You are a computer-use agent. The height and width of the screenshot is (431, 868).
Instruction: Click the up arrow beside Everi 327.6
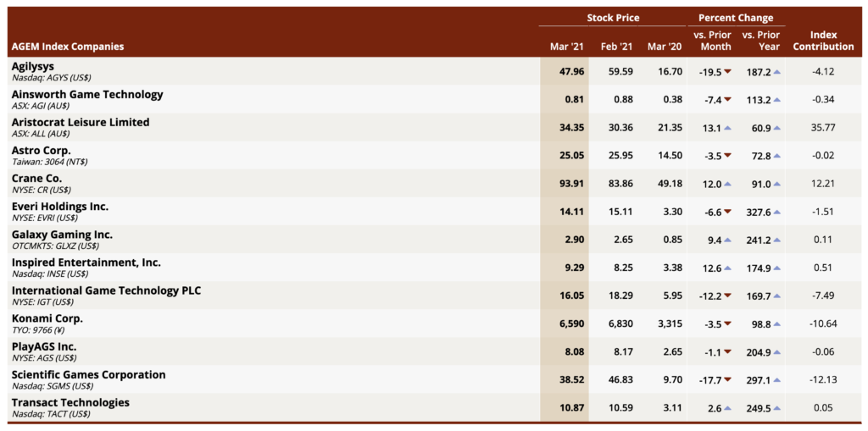pos(777,212)
